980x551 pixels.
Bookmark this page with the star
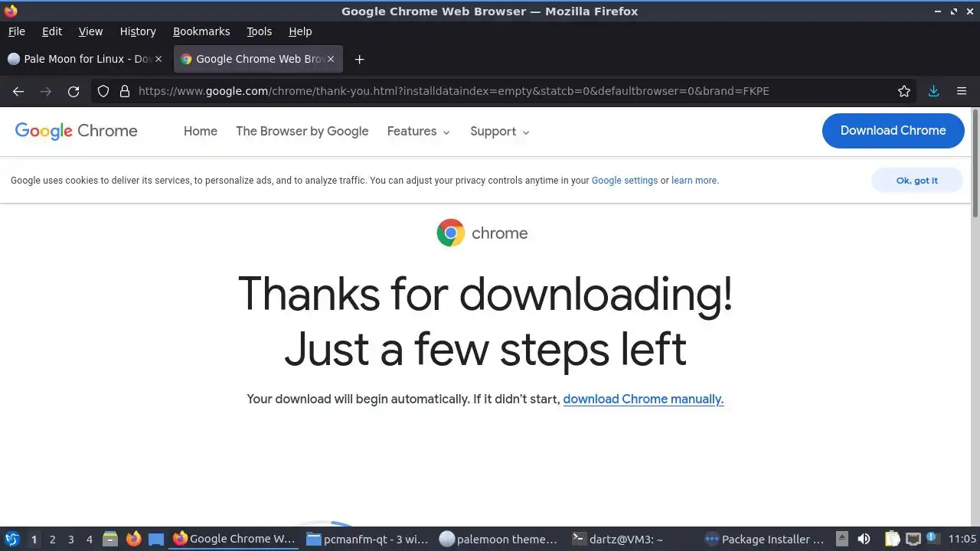tap(904, 91)
